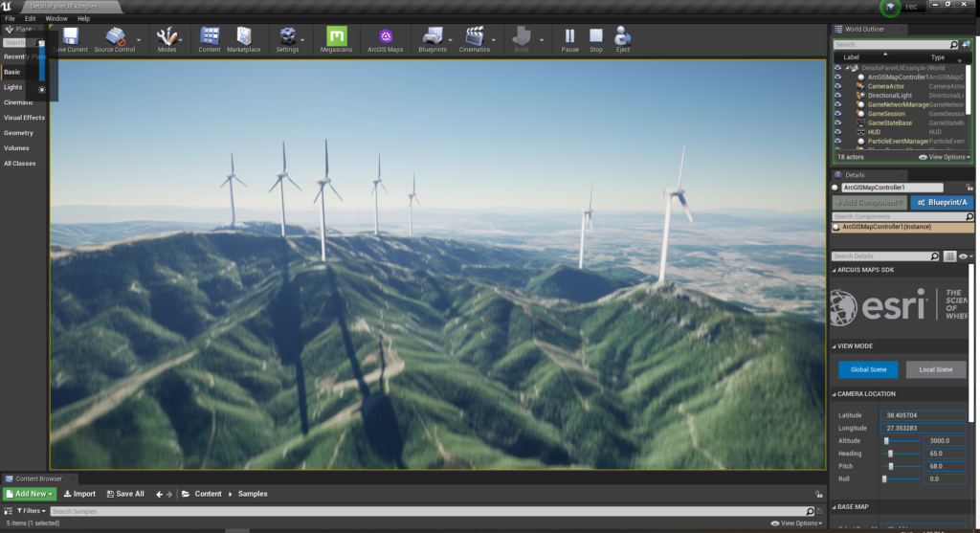Click the Build toolbar icon
Screen dimensions: 980x533
point(522,39)
